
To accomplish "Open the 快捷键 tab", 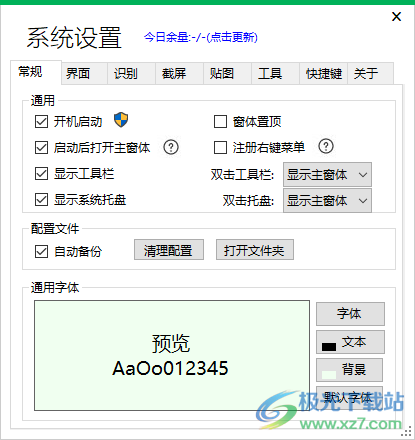I will (x=323, y=73).
